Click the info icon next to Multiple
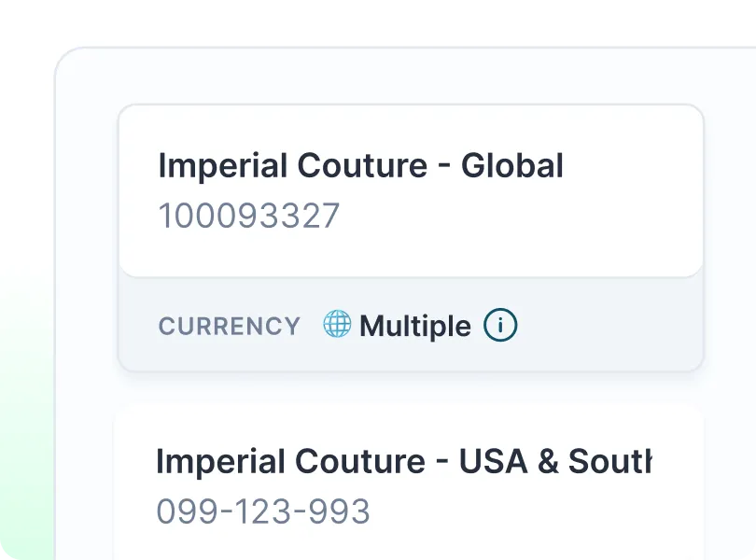Viewport: 756px width, 560px height. (x=500, y=326)
